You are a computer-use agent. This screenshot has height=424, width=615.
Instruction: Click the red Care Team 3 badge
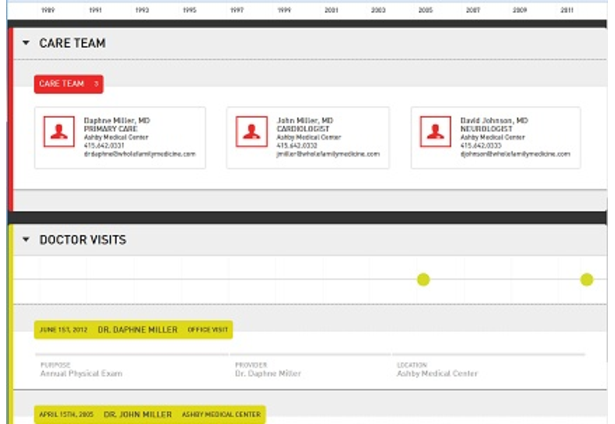point(69,84)
